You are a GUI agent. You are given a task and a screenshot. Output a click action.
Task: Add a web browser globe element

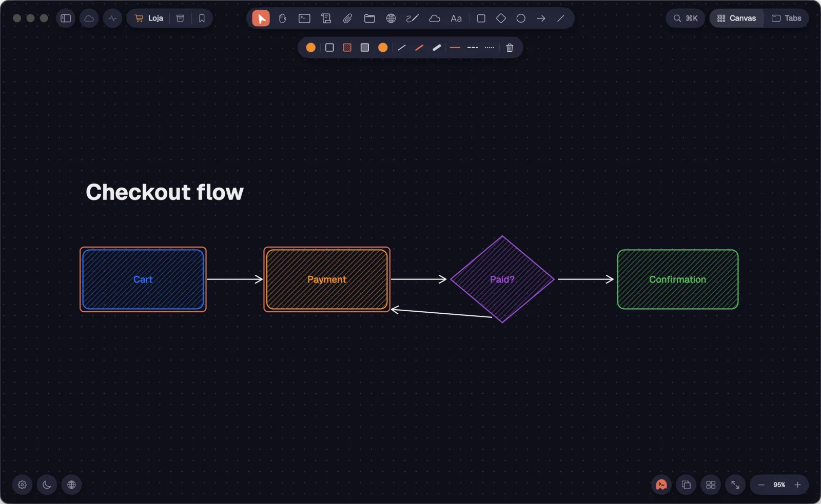point(391,18)
